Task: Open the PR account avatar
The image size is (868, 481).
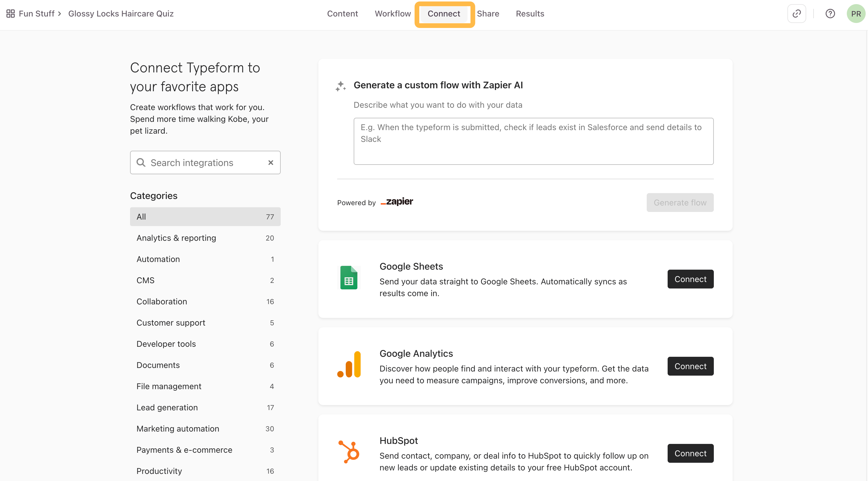Action: 856,14
